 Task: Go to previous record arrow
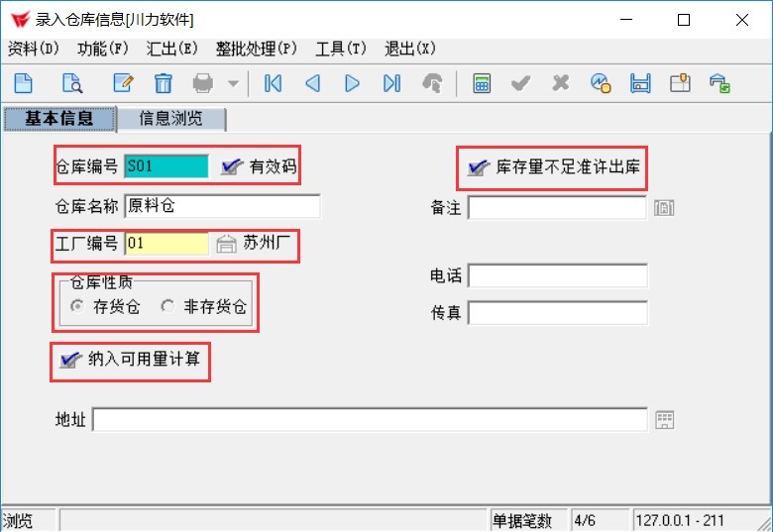312,83
